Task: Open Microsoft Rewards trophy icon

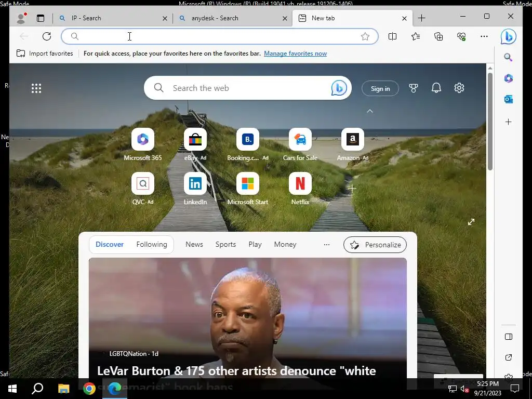Action: tap(413, 88)
